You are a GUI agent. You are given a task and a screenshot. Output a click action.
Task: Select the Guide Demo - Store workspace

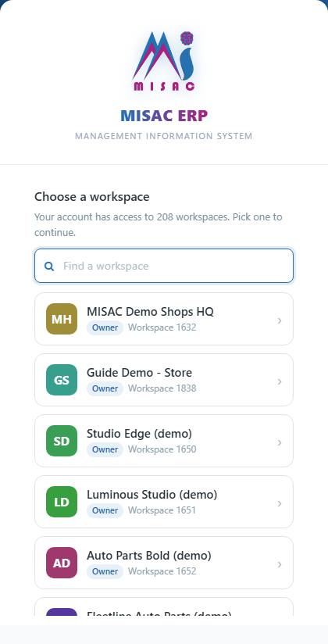point(164,380)
